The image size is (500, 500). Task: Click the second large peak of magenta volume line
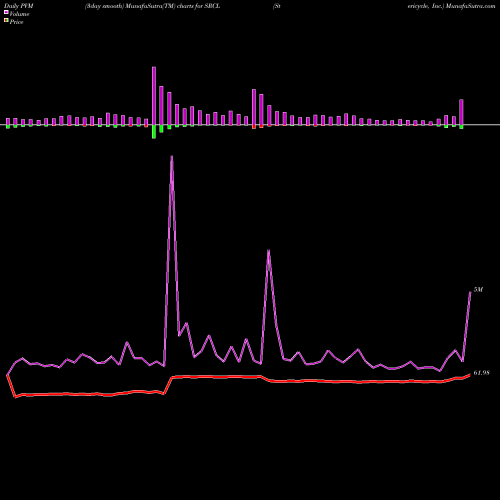coord(268,251)
